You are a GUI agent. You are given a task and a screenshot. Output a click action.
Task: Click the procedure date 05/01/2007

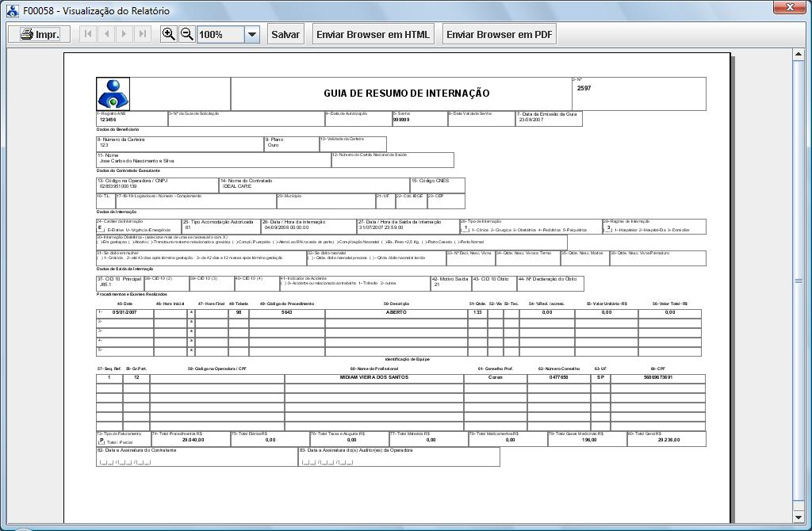(124, 312)
